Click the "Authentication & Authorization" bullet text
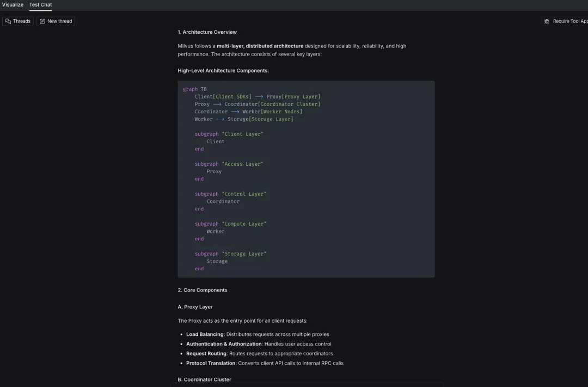588x387 pixels. pos(224,344)
